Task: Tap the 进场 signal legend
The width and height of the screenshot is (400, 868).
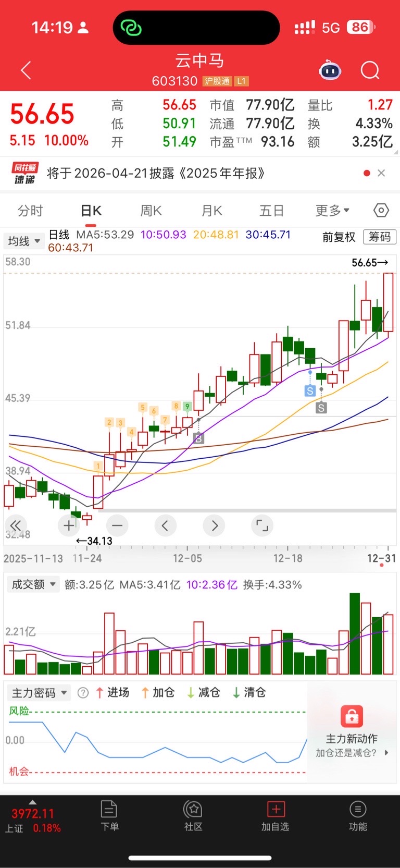Action: pos(112,693)
